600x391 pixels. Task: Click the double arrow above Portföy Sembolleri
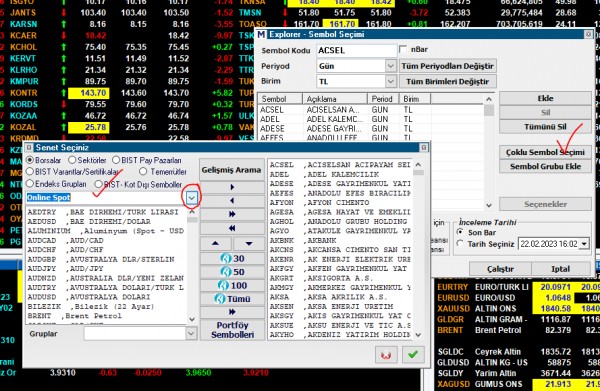tap(232, 312)
